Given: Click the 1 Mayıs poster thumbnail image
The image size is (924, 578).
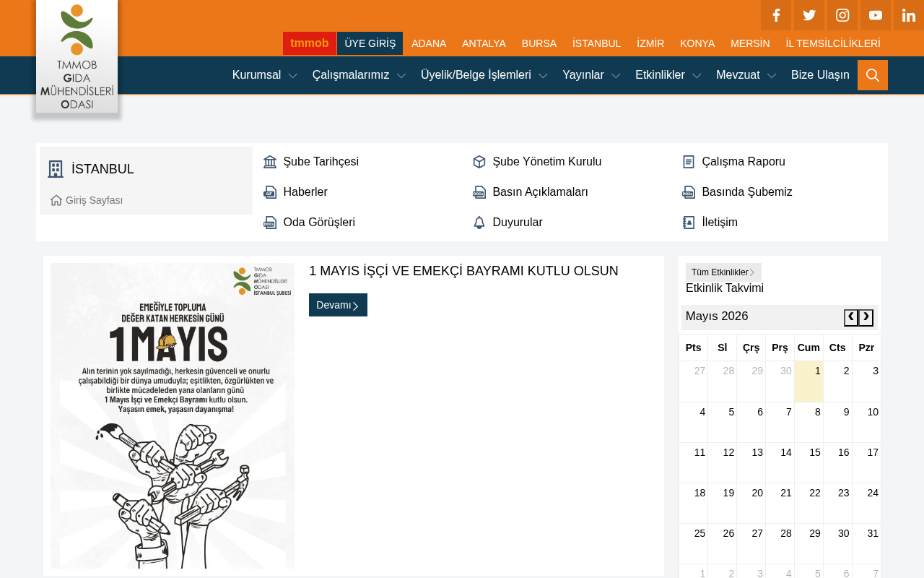Looking at the screenshot, I should (x=173, y=415).
